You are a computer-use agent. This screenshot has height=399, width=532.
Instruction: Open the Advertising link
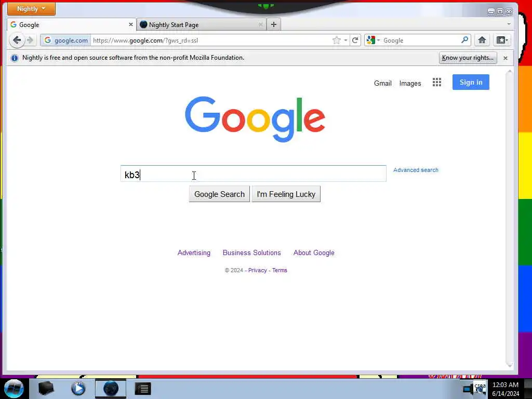coord(194,253)
